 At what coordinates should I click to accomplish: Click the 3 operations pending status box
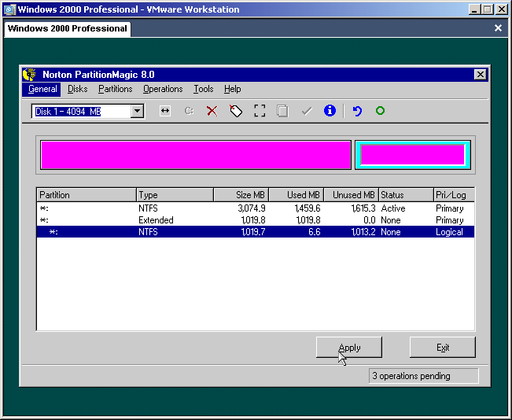coord(424,376)
